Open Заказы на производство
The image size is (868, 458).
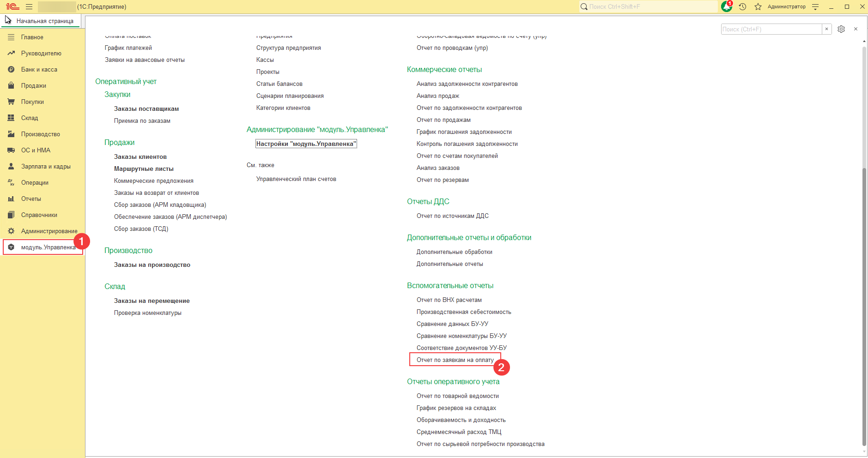152,265
